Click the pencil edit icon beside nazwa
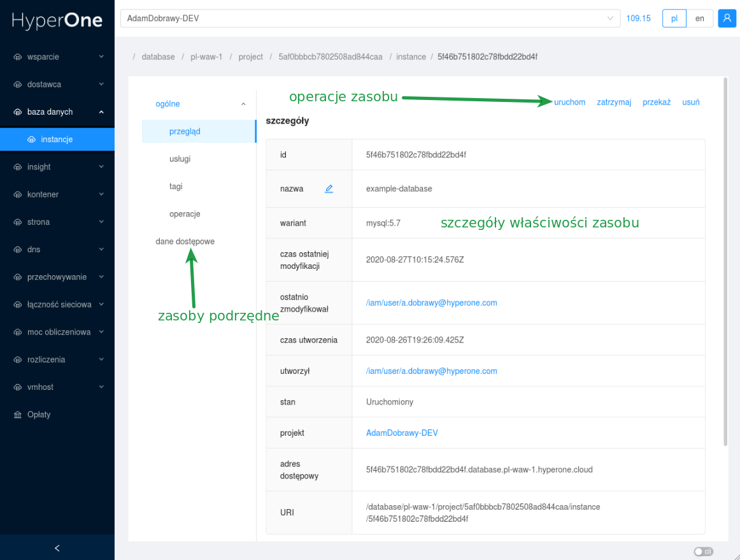Screen dimensions: 740x560 pyautogui.click(x=329, y=189)
